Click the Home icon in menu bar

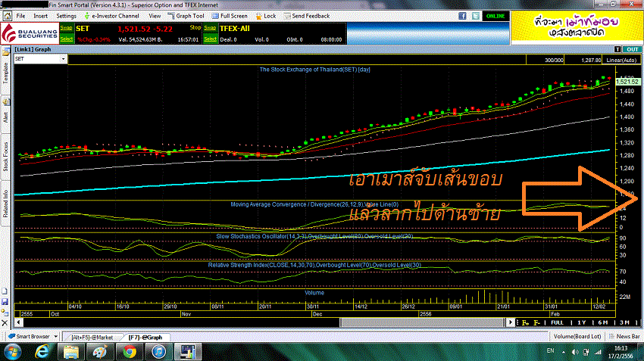[7, 16]
